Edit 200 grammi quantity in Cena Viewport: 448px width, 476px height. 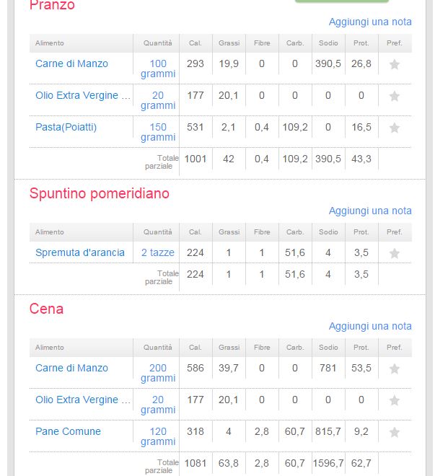click(158, 373)
